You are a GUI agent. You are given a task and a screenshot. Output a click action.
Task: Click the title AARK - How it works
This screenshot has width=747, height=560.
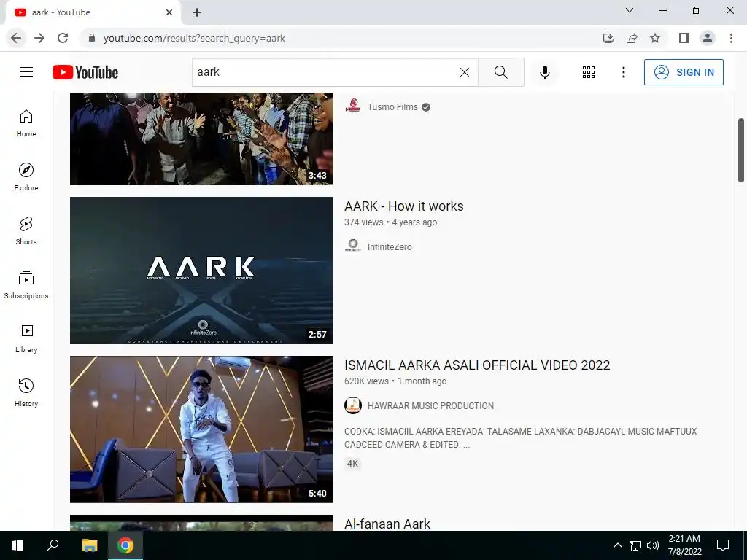point(404,206)
